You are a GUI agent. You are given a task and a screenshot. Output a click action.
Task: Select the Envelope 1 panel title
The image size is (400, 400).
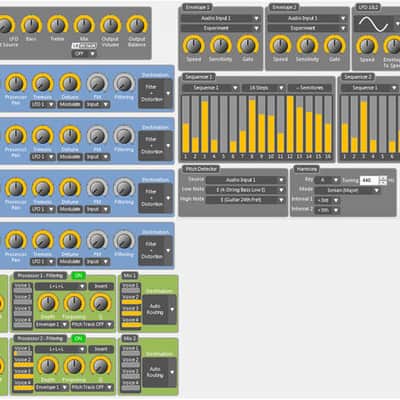click(x=198, y=7)
